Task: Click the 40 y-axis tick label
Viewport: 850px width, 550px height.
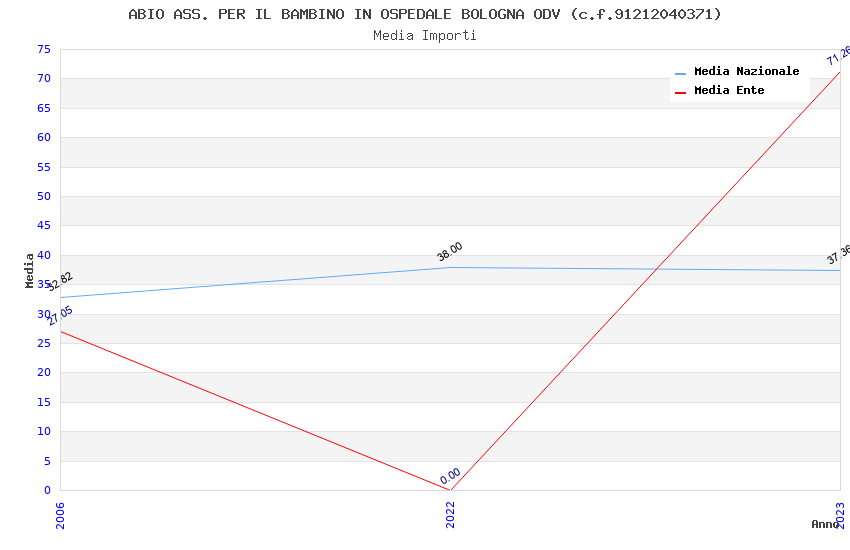Action: [x=44, y=255]
